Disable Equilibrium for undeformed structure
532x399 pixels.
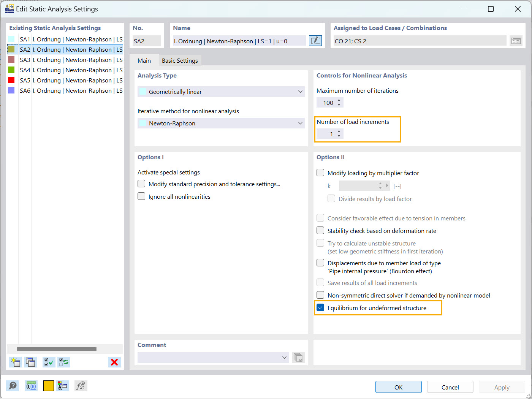click(320, 308)
